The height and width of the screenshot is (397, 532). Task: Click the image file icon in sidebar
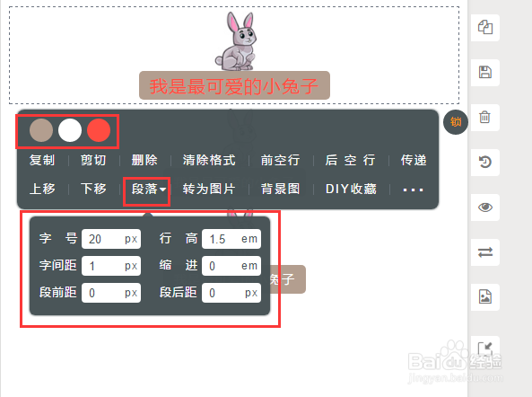point(484,296)
